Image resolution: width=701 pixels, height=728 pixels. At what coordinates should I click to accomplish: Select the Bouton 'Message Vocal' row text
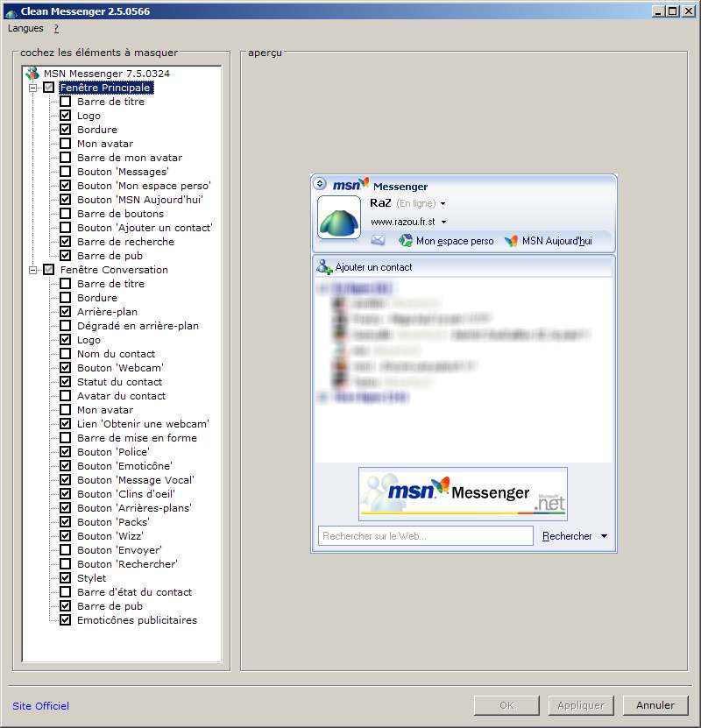(x=136, y=479)
